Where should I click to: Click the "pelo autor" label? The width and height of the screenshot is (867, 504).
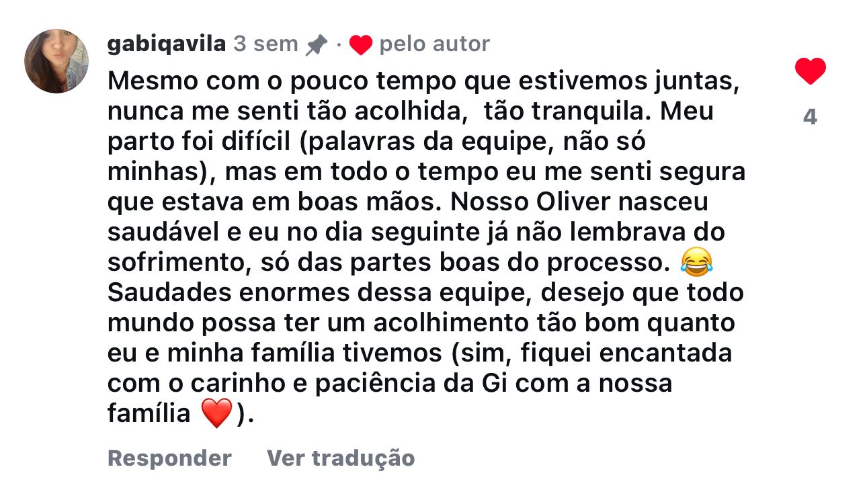click(x=434, y=44)
